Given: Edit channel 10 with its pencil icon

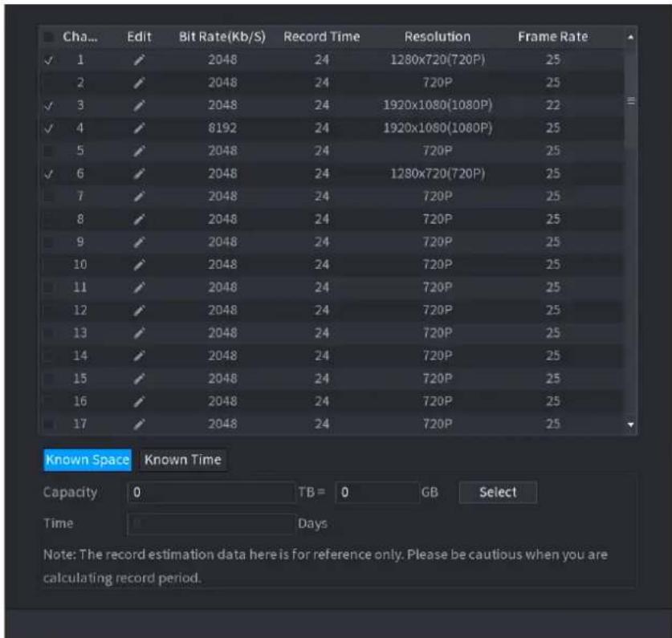Looking at the screenshot, I should click(x=139, y=265).
